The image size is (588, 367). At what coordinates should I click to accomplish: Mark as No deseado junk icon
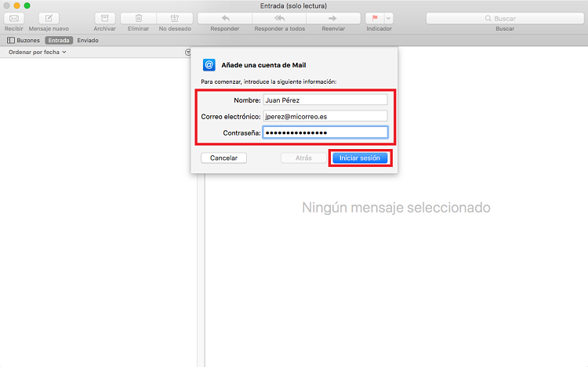coord(175,18)
